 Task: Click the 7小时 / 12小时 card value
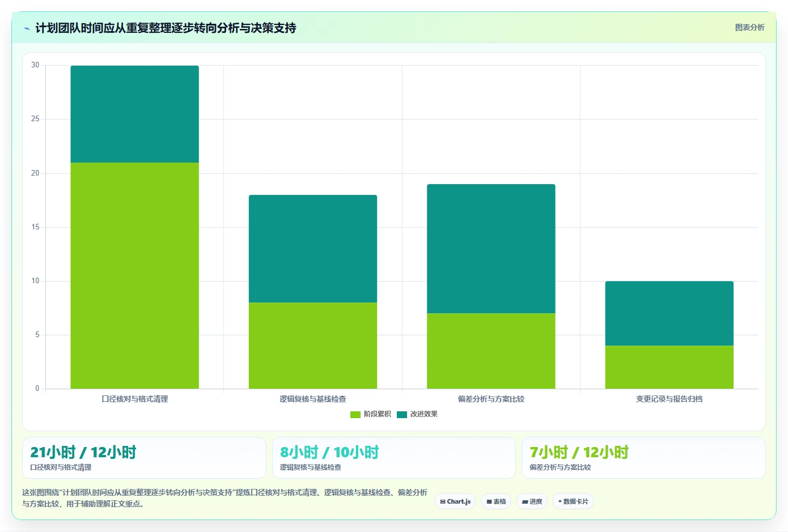[x=579, y=452]
